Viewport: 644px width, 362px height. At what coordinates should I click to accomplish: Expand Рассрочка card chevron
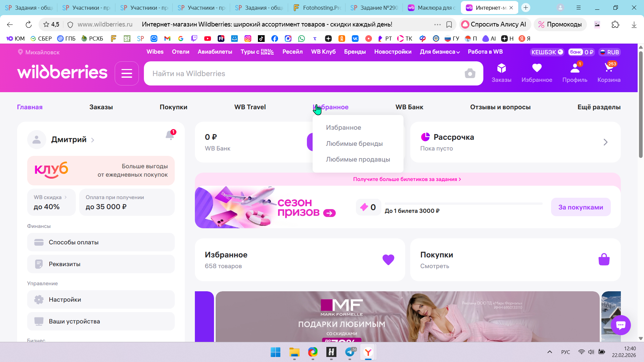click(605, 142)
